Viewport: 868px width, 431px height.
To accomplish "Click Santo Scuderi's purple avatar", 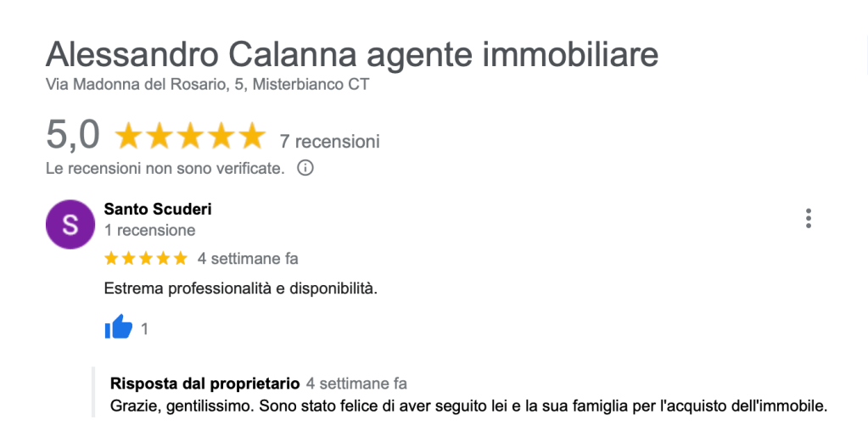I will pos(70,225).
